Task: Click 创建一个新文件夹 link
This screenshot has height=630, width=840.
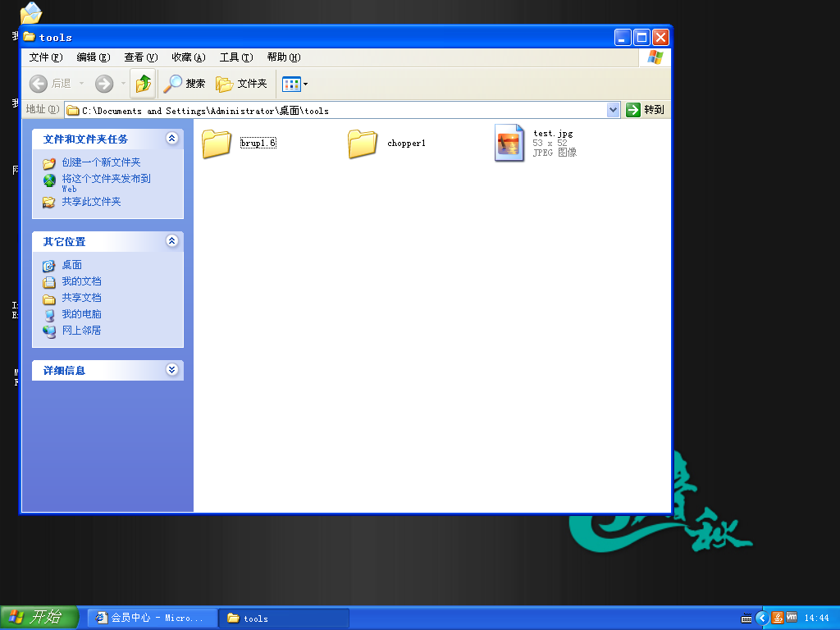Action: pos(101,162)
